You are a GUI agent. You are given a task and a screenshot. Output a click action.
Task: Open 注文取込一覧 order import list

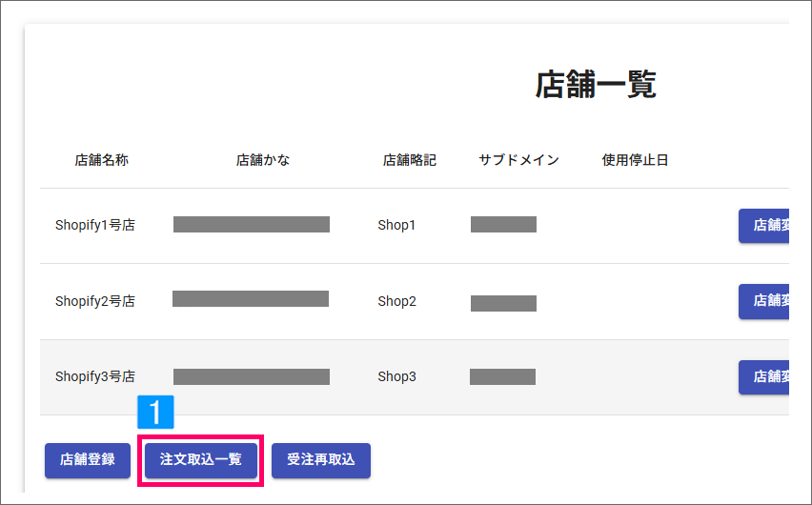[201, 460]
